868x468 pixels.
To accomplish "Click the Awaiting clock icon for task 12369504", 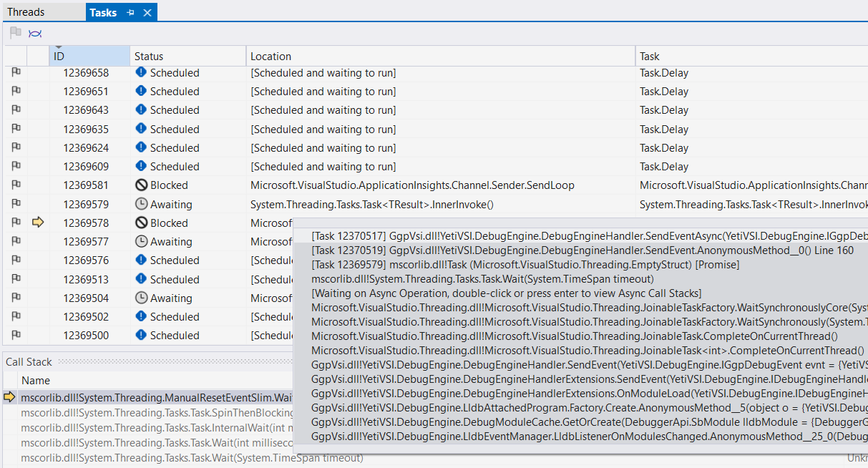I will click(141, 298).
